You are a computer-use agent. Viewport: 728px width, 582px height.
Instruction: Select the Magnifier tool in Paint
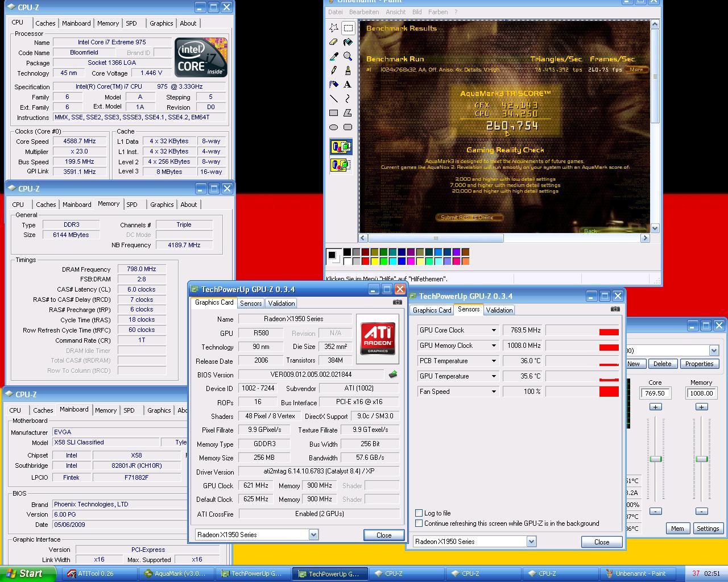[x=348, y=56]
